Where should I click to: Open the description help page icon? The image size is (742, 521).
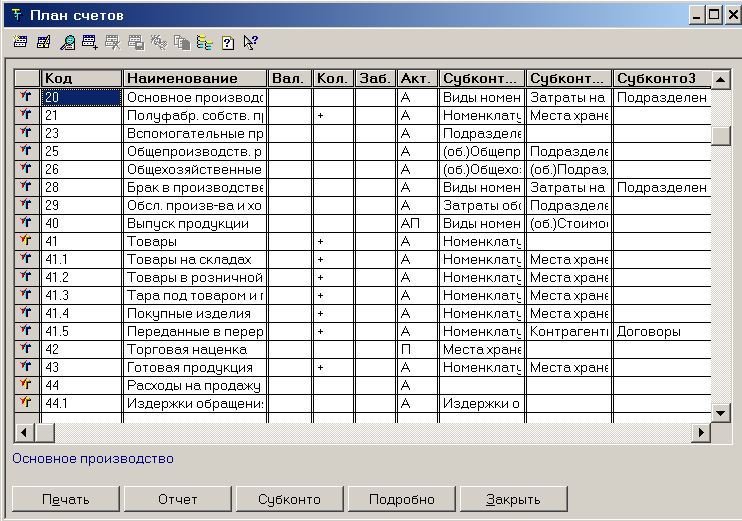click(x=227, y=42)
